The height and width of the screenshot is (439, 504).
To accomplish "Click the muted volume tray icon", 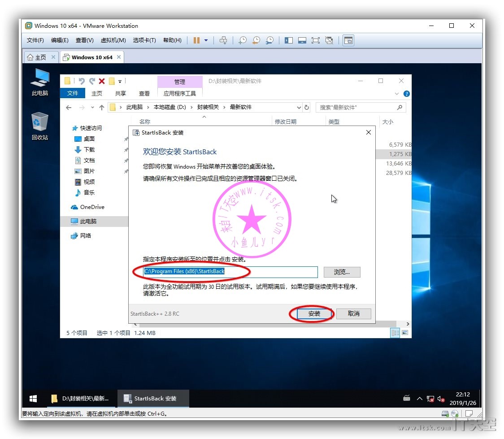I will 441,399.
